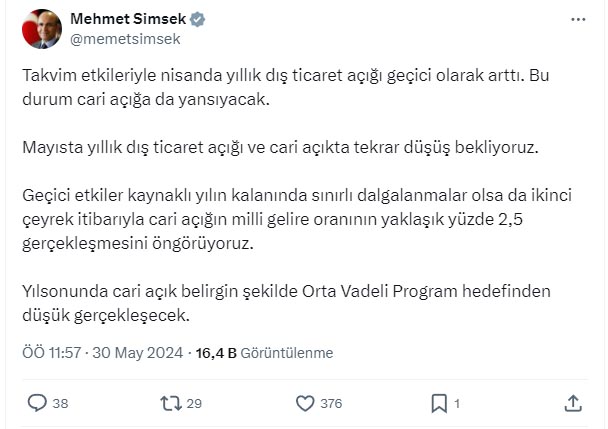Screen dimensions: 608x429
Task: Bookmark this tweet using the bookmark icon
Action: click(x=438, y=403)
